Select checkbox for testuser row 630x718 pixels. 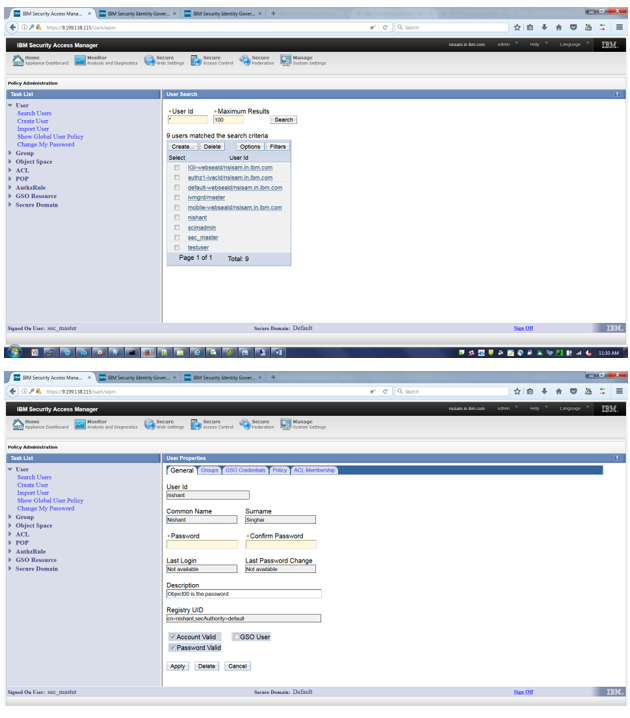[177, 248]
